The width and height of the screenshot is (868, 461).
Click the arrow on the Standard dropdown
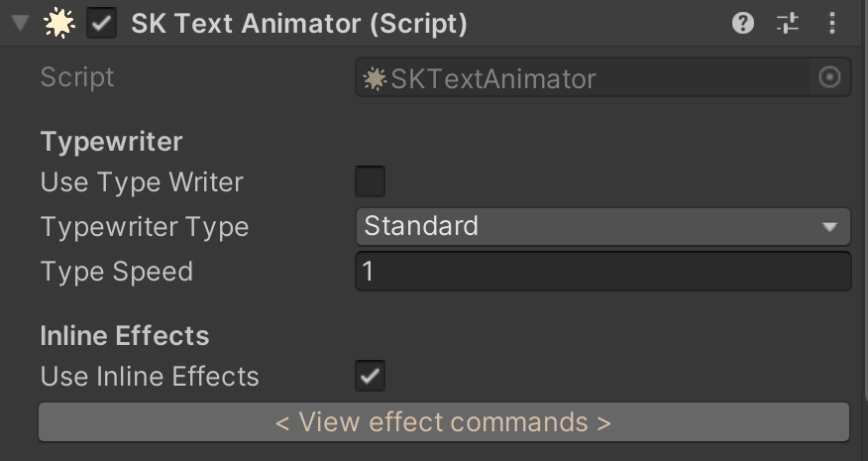[829, 227]
